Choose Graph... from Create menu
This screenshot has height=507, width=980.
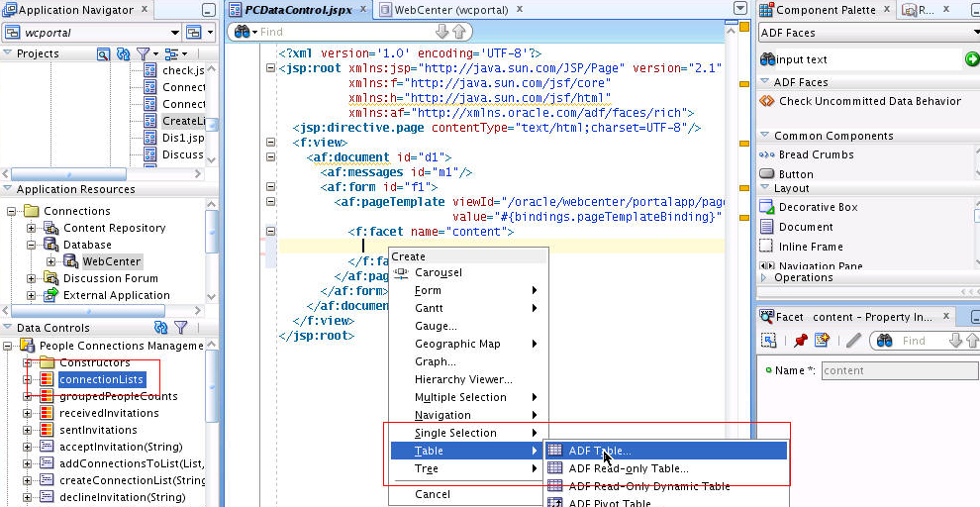click(469, 362)
